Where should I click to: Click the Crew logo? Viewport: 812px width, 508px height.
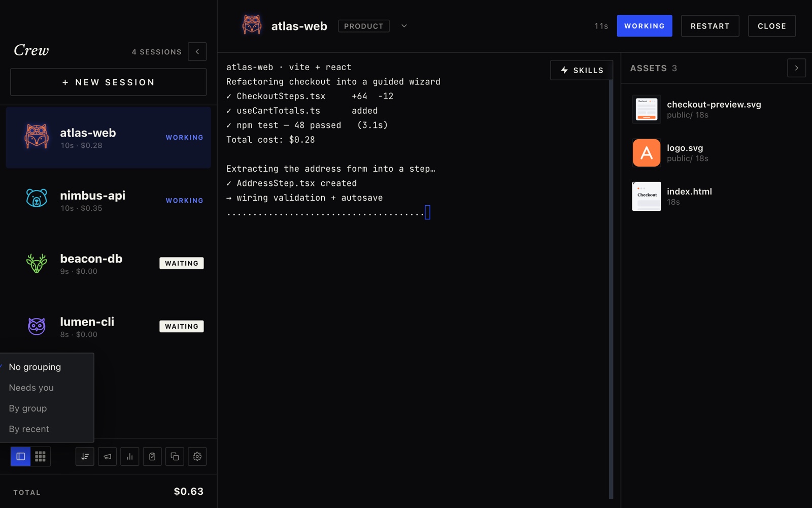point(31,50)
